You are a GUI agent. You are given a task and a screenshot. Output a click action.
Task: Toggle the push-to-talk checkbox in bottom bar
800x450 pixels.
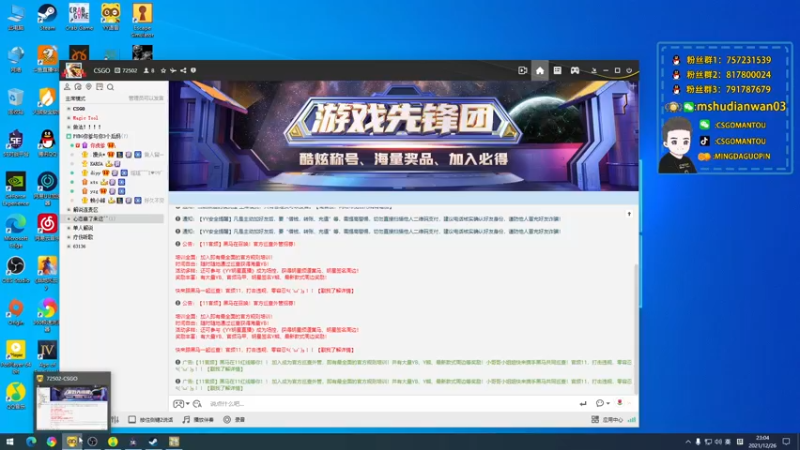[132, 419]
